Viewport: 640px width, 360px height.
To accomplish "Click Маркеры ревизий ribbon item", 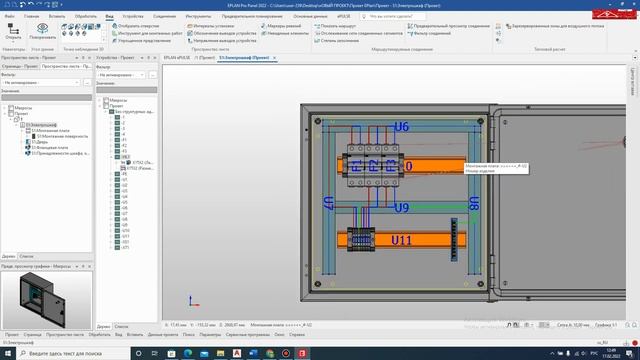I will pyautogui.click(x=281, y=26).
